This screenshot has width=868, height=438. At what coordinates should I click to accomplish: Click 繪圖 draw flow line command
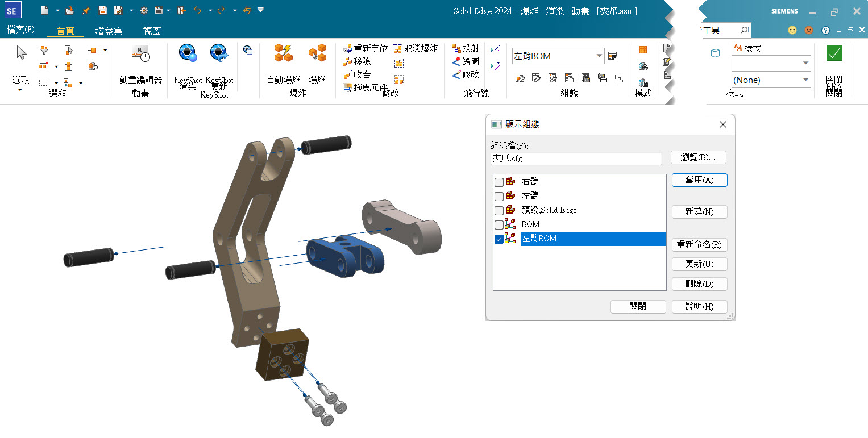[466, 61]
